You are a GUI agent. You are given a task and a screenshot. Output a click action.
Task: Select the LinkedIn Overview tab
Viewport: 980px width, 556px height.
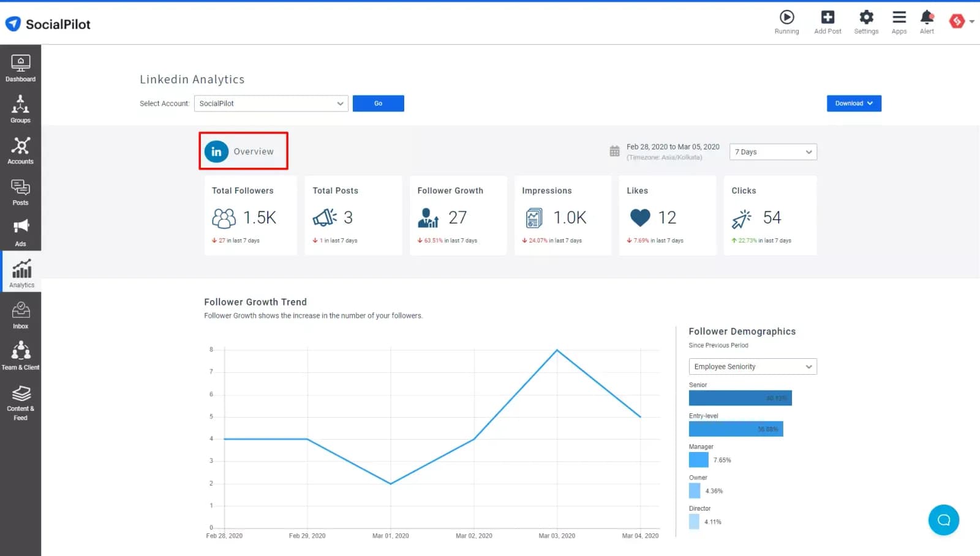tap(243, 151)
